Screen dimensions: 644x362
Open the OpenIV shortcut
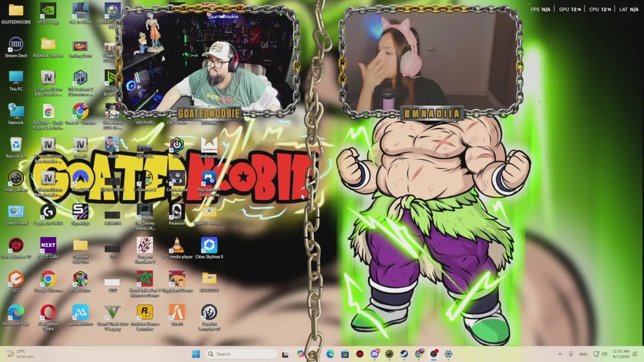(x=80, y=148)
